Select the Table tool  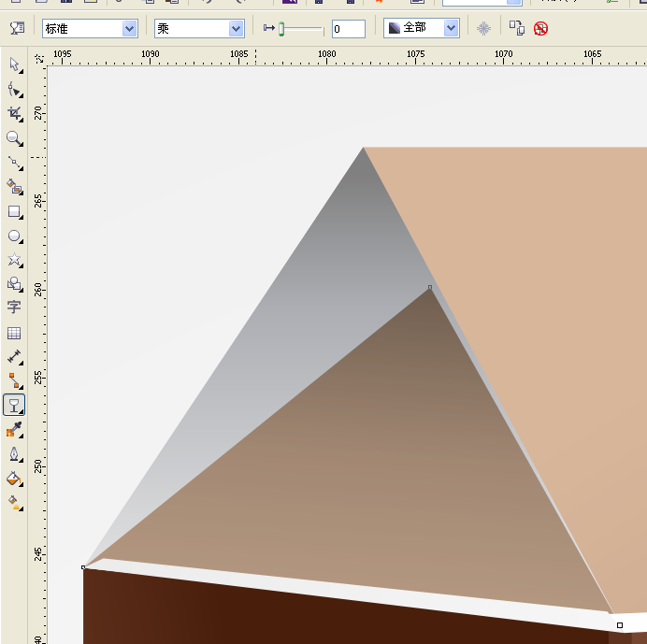pyautogui.click(x=14, y=333)
